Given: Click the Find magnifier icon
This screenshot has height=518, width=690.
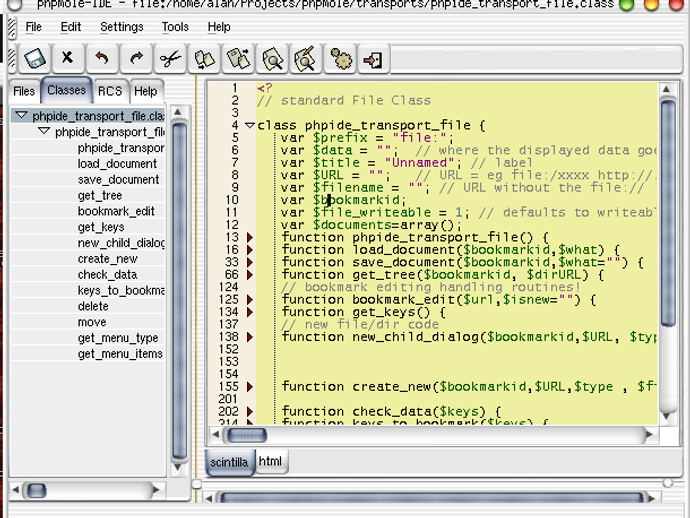Looking at the screenshot, I should tap(272, 59).
